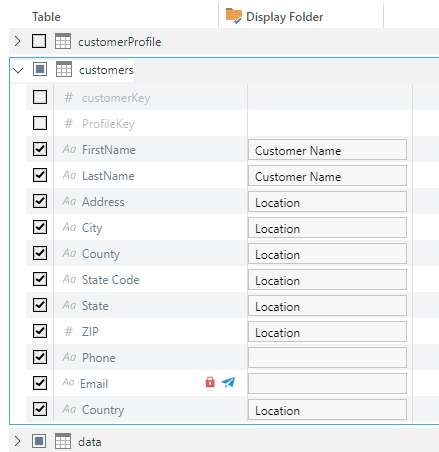Screen dimensions: 439x452
Task: Expand the customerProfile table node
Action: point(18,41)
